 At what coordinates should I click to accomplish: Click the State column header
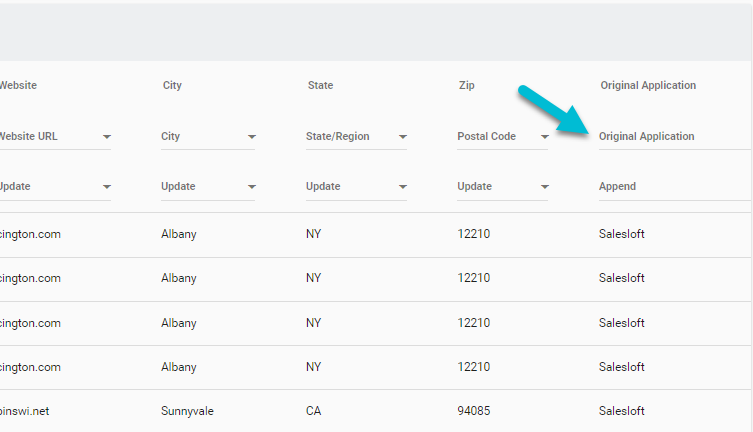[320, 86]
